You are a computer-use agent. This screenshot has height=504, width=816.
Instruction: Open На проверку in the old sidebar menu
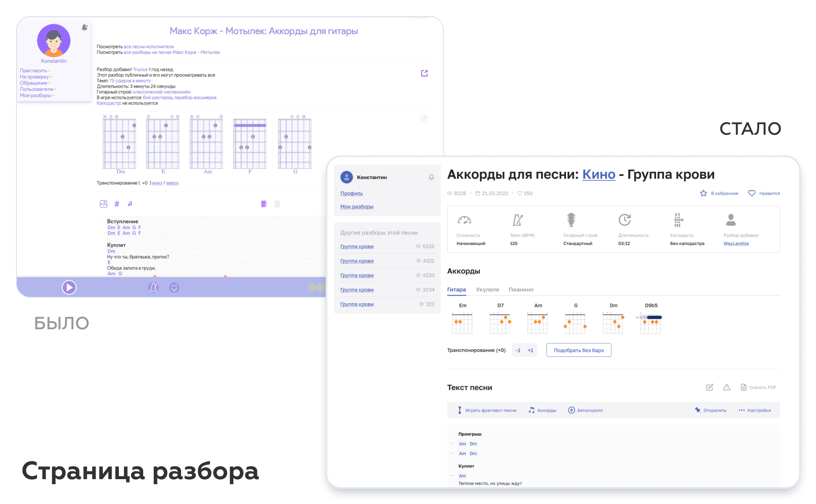[35, 77]
